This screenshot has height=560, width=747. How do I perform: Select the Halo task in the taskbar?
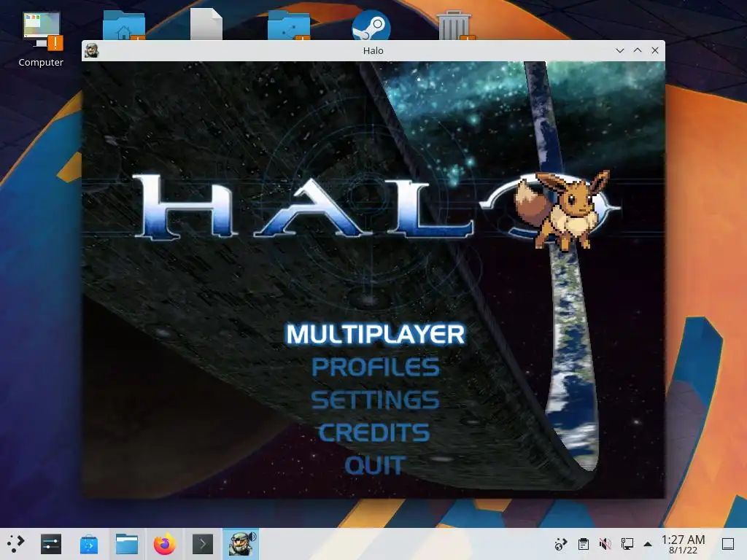pos(241,544)
